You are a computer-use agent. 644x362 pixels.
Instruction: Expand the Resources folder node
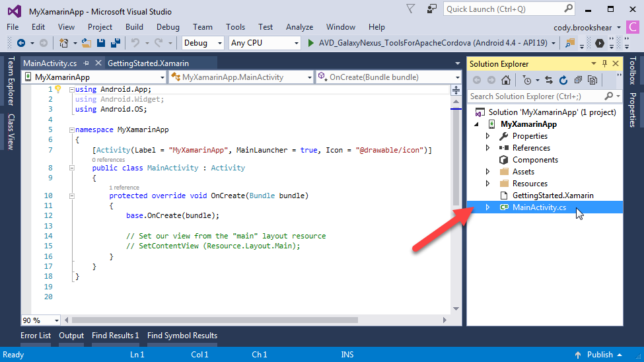[x=487, y=184]
